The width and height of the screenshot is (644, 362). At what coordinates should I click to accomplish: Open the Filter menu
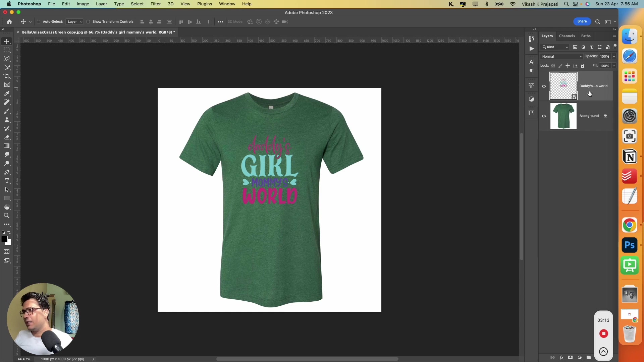coord(155,4)
